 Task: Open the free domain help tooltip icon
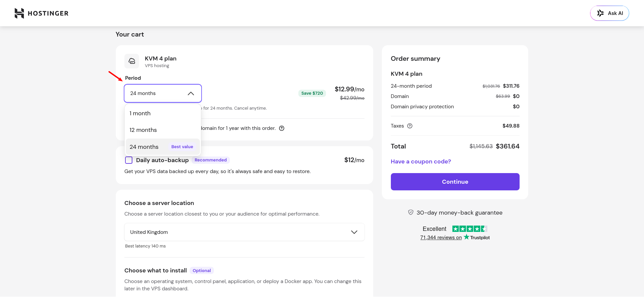[x=282, y=128]
